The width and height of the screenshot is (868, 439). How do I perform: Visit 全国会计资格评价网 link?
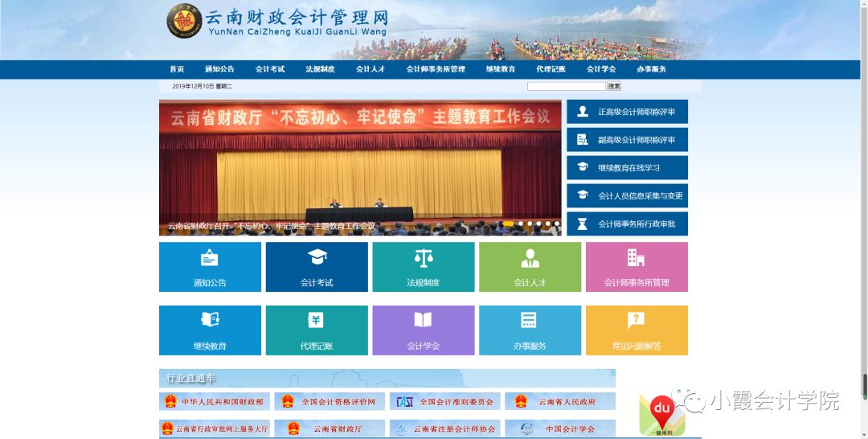click(x=330, y=402)
